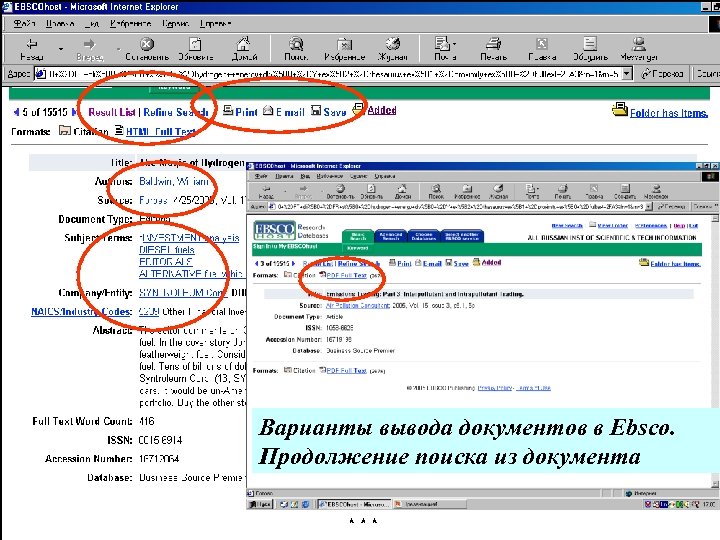Open the Файл menu in main window

click(24, 23)
